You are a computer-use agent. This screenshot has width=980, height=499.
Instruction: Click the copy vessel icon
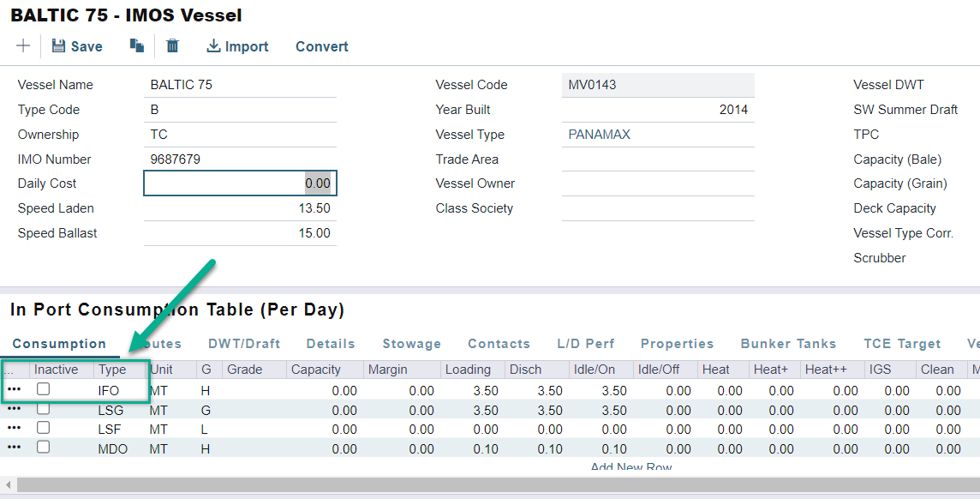(136, 46)
